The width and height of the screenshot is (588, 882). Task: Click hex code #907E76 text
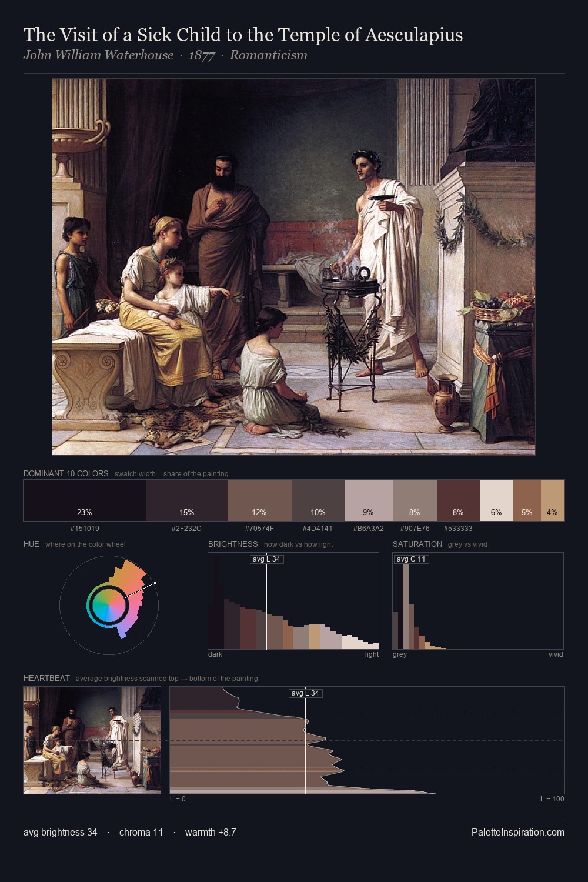(x=415, y=529)
